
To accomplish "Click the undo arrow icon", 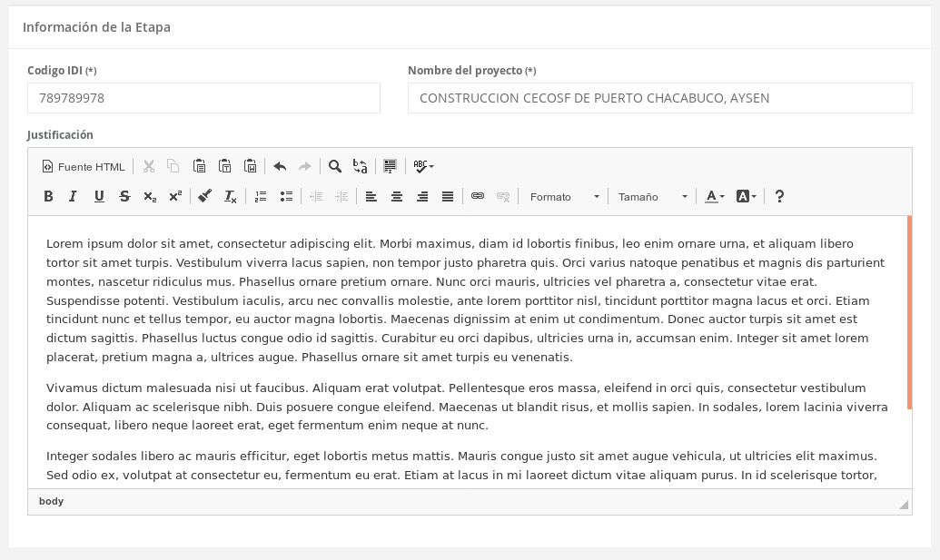I will (x=280, y=166).
